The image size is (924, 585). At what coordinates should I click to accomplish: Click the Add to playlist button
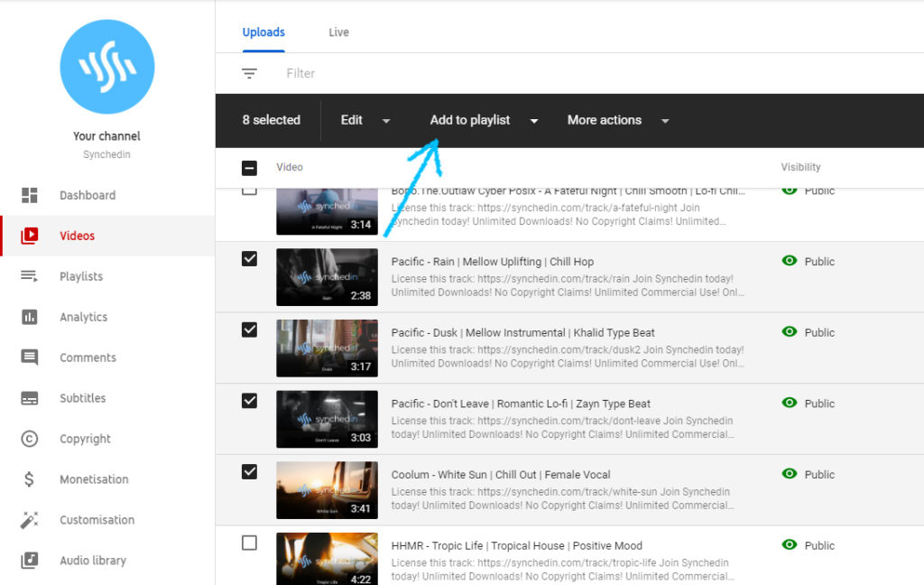469,120
